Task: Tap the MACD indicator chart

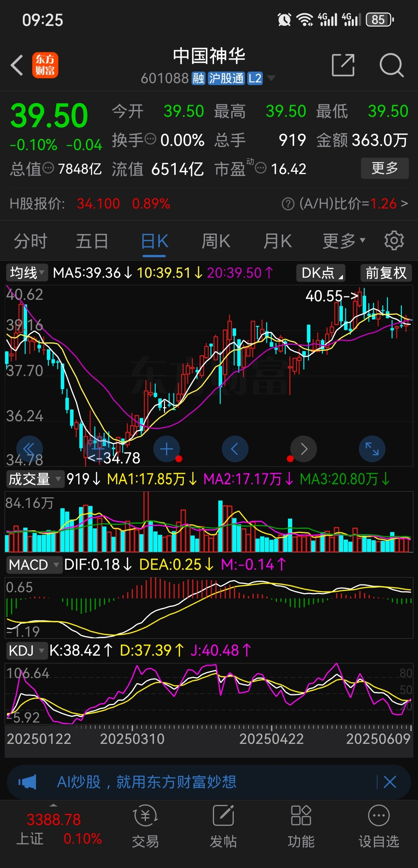Action: 209,608
